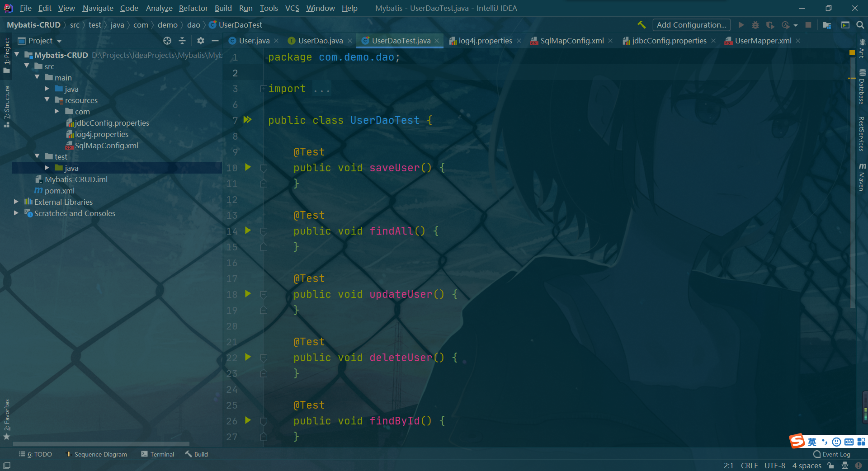Screen dimensions: 868x471
Task: Collapse the Mybatis-CRUD root node
Action: [17, 55]
